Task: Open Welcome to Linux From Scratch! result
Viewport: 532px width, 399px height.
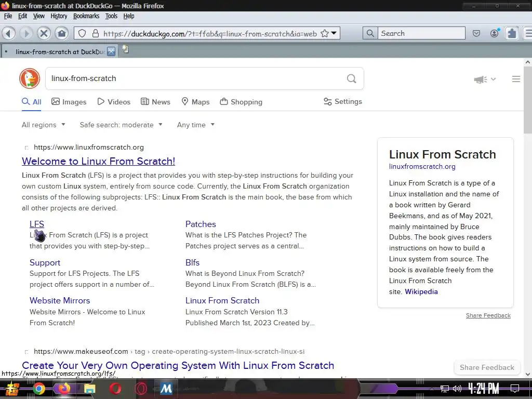Action: point(98,161)
